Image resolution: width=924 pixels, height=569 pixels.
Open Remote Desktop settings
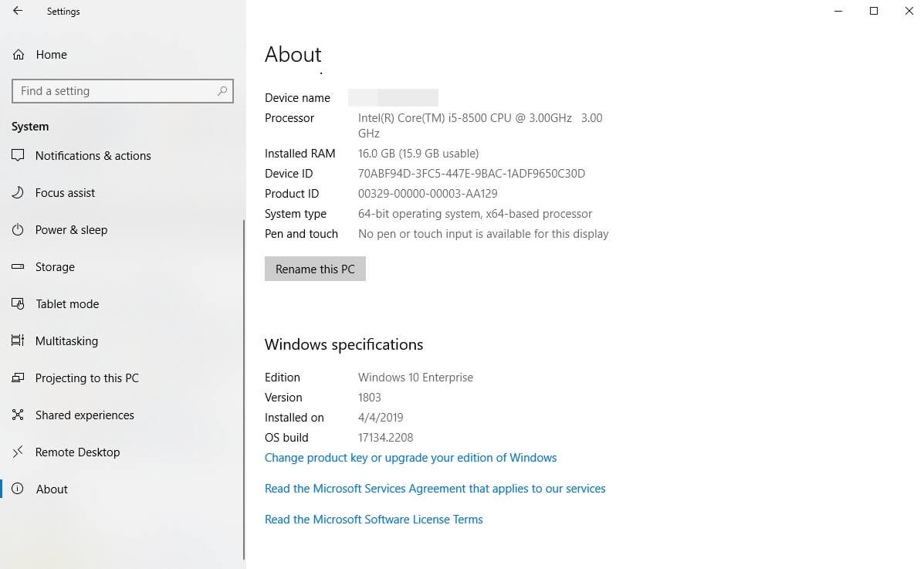[78, 452]
